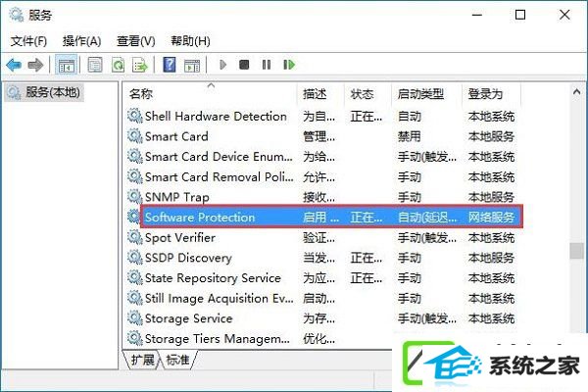Select the Smart Card service row

click(323, 136)
